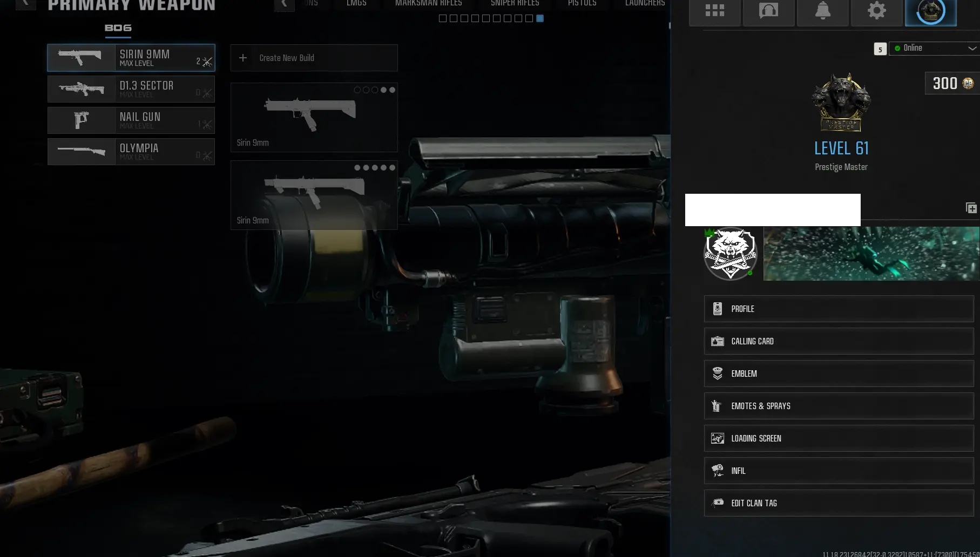Image resolution: width=980 pixels, height=557 pixels.
Task: Select the Sirin 9mm build with five filled dots
Action: (314, 195)
